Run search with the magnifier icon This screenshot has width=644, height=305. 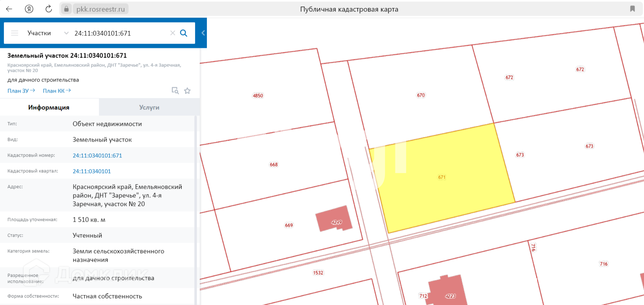click(184, 33)
